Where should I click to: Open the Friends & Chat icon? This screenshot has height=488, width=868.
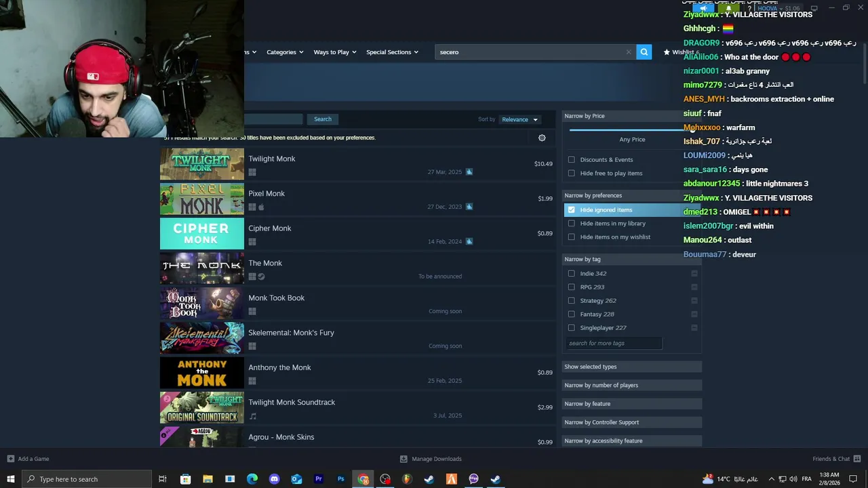pyautogui.click(x=857, y=459)
